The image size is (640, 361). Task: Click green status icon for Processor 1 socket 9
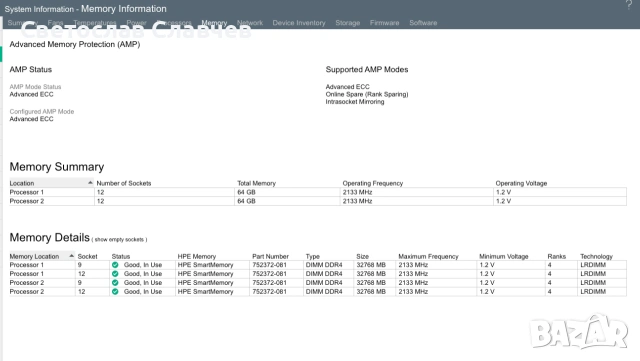pyautogui.click(x=115, y=265)
